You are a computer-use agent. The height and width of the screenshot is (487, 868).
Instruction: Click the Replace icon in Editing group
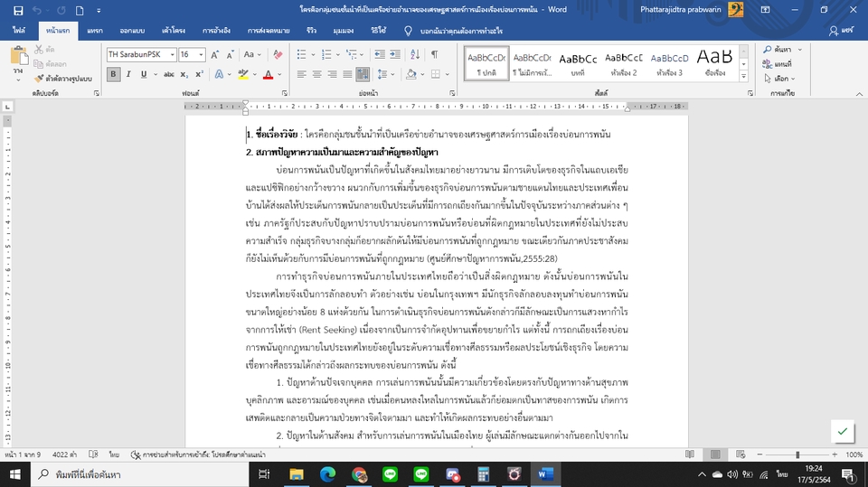pos(768,64)
